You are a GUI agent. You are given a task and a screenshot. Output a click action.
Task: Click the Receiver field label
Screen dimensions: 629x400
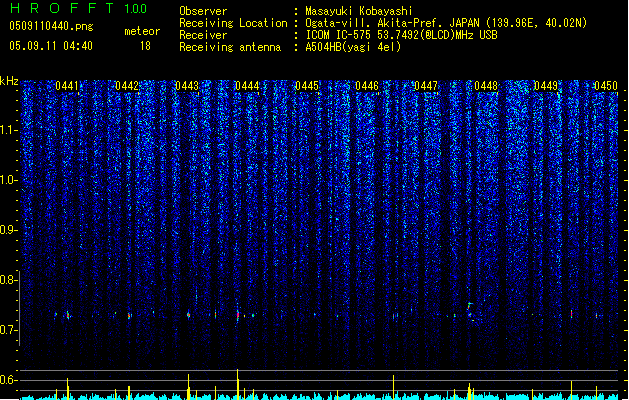point(203,35)
